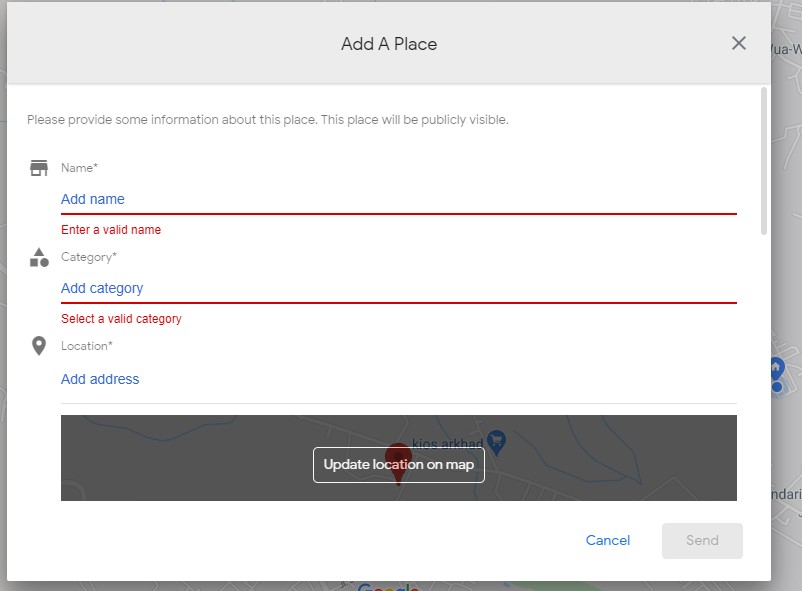Click the kios arkhad shopping cart icon

click(496, 441)
